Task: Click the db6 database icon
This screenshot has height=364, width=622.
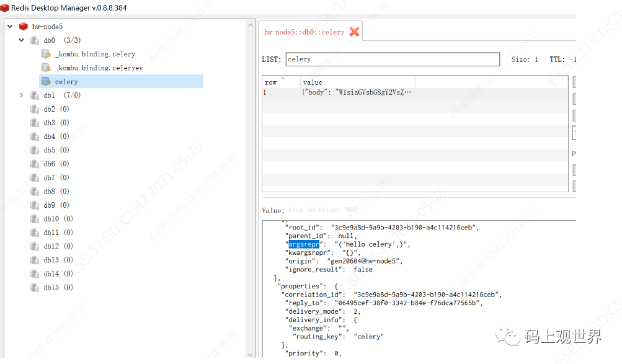Action: point(35,164)
